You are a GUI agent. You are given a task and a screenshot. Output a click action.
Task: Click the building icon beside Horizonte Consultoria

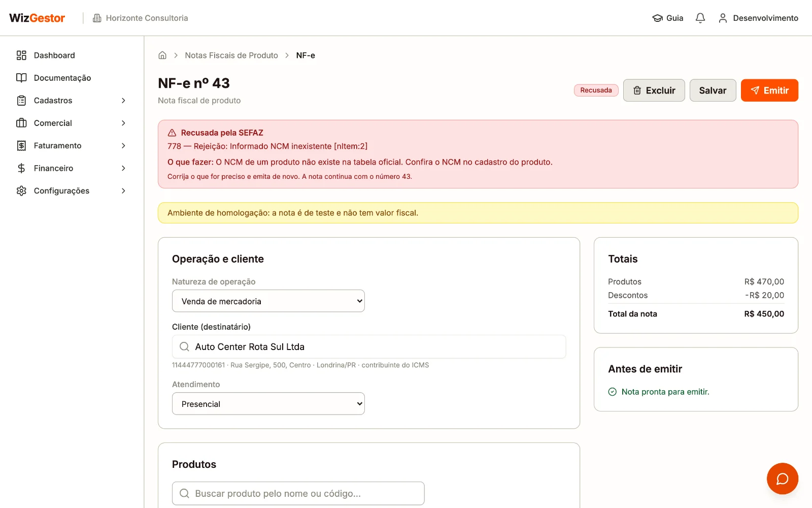pos(97,18)
